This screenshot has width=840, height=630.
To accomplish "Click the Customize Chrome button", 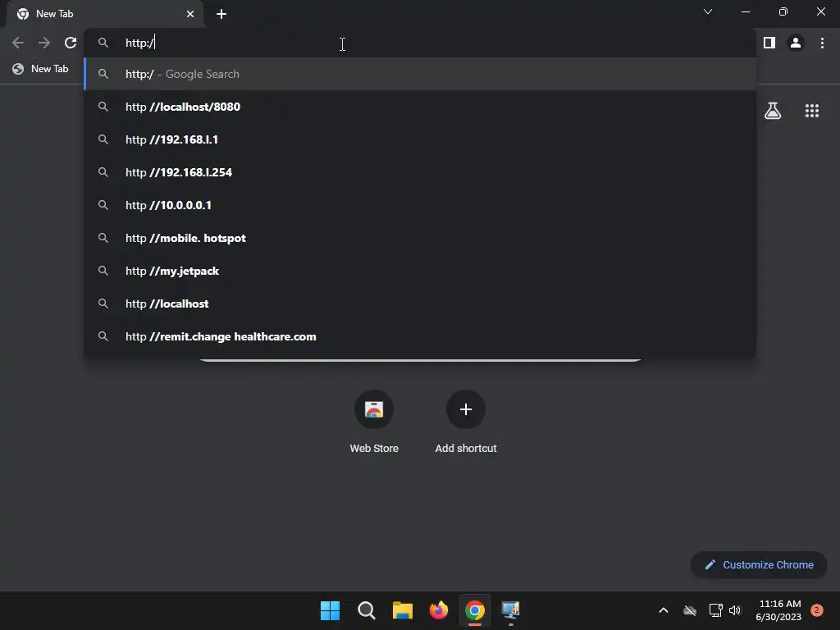I will tap(759, 564).
